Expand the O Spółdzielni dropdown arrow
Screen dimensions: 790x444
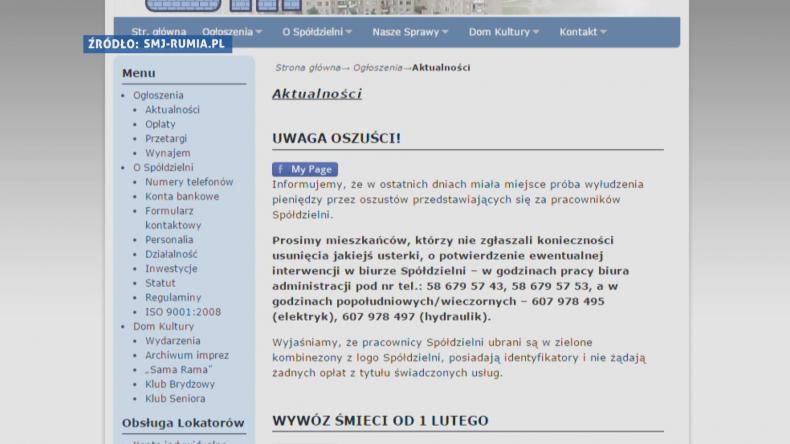point(349,32)
